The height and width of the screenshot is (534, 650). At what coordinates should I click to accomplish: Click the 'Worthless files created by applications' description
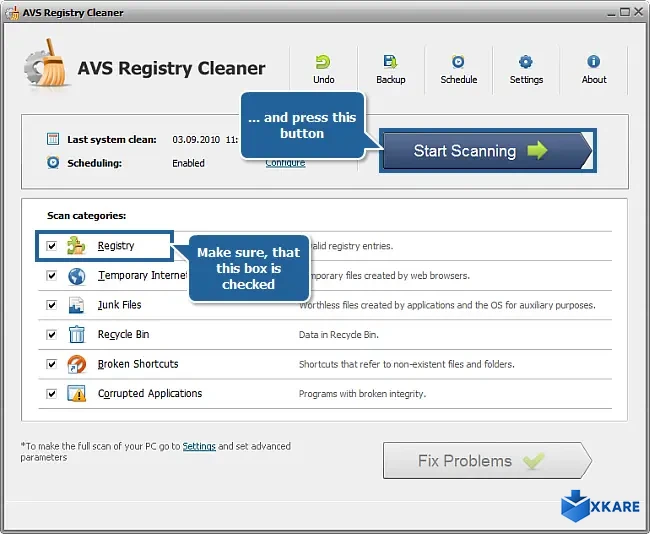click(447, 306)
